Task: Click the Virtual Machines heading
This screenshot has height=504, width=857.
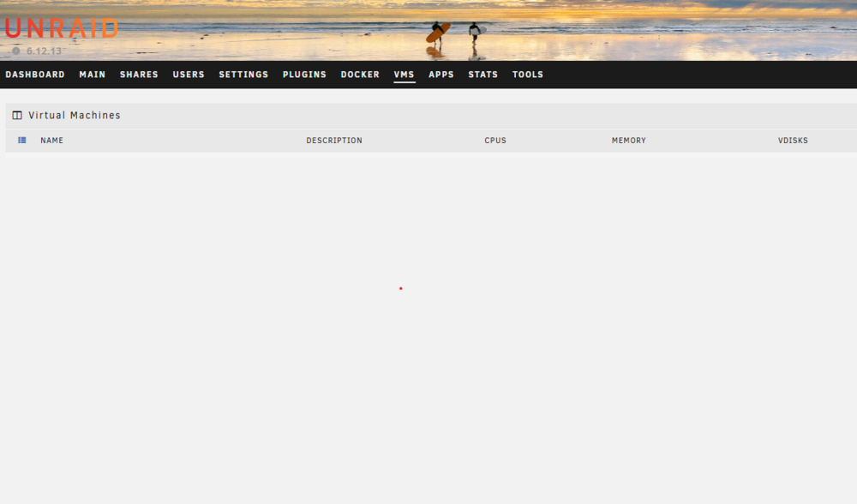Action: (x=75, y=116)
